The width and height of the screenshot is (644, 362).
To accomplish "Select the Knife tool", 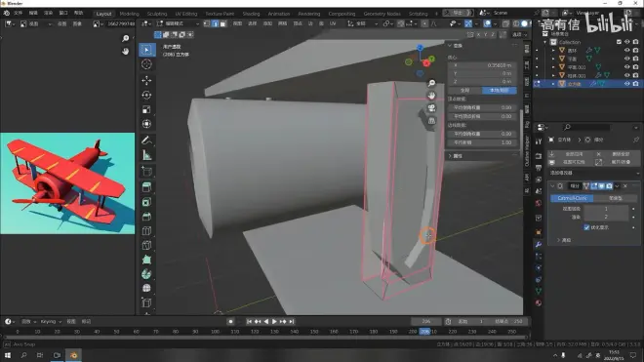I will 146,245.
